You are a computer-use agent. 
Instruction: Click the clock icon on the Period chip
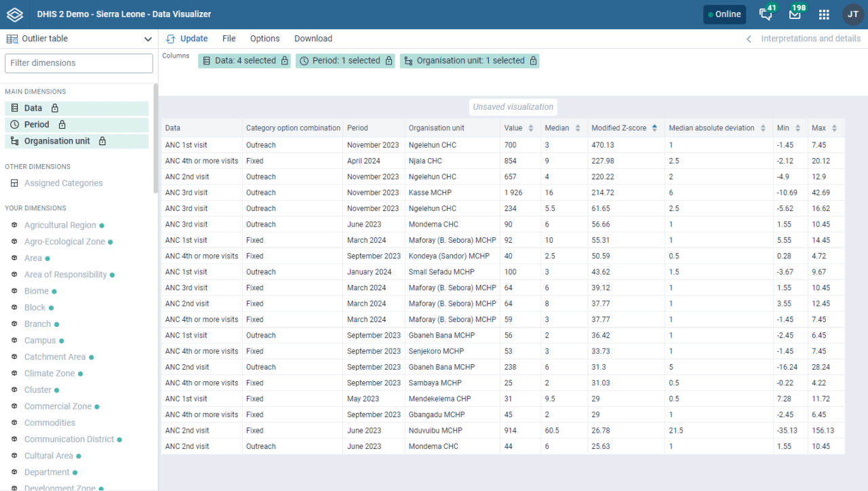coord(304,60)
